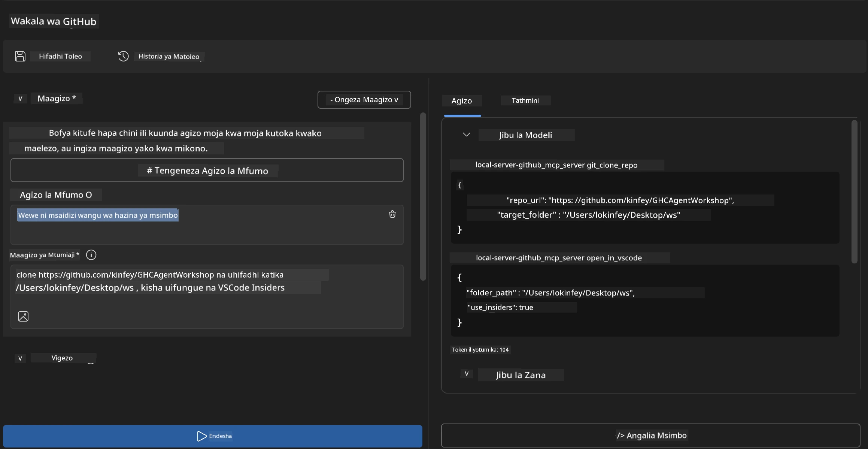Click the use_insiders true line
The image size is (868, 449).
(x=500, y=307)
